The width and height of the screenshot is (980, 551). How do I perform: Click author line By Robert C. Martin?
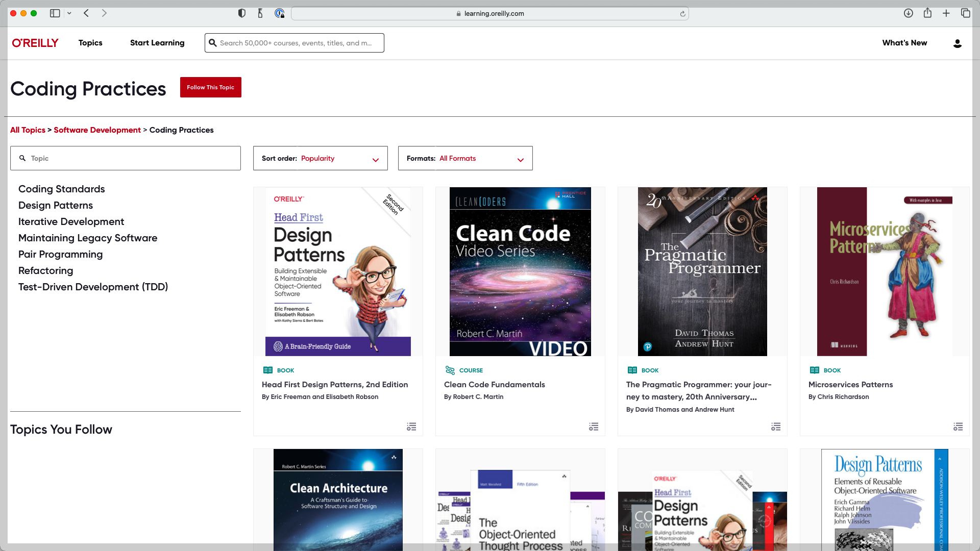click(x=474, y=397)
